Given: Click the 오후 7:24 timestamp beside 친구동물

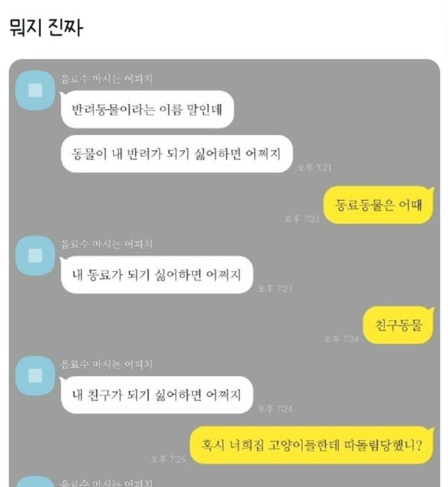Looking at the screenshot, I should (341, 338).
